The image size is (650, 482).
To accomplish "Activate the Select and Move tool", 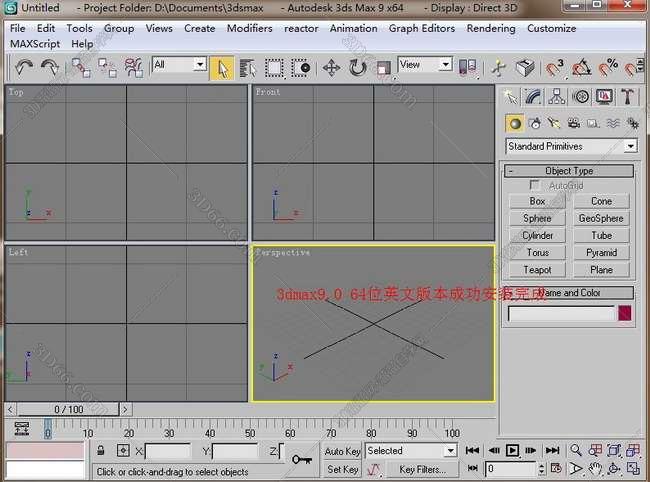I will coord(331,68).
